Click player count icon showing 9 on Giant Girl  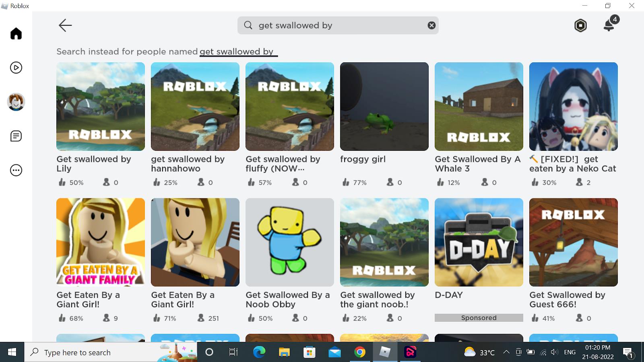tap(106, 318)
